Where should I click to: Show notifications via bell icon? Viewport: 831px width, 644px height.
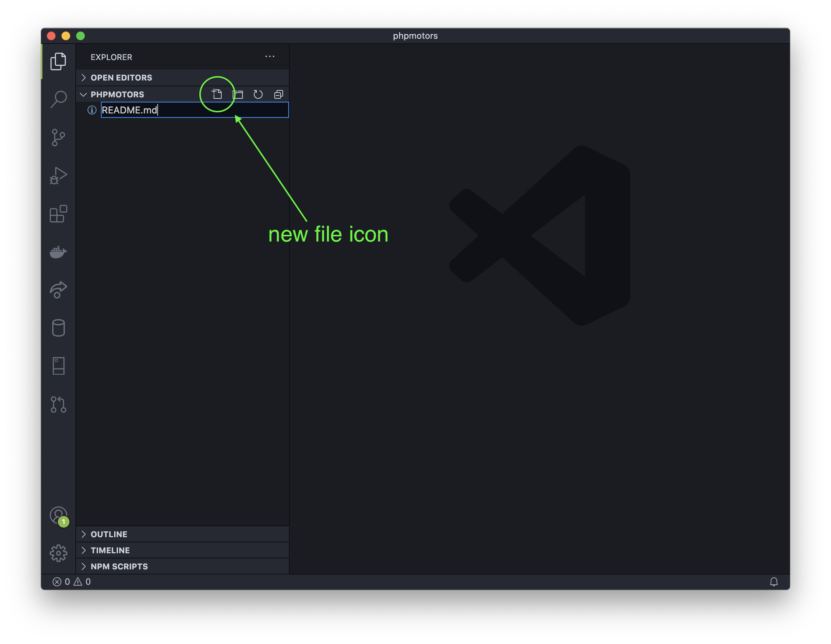[774, 581]
